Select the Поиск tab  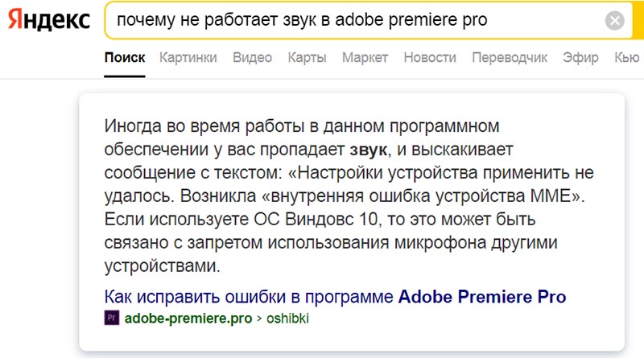[125, 57]
